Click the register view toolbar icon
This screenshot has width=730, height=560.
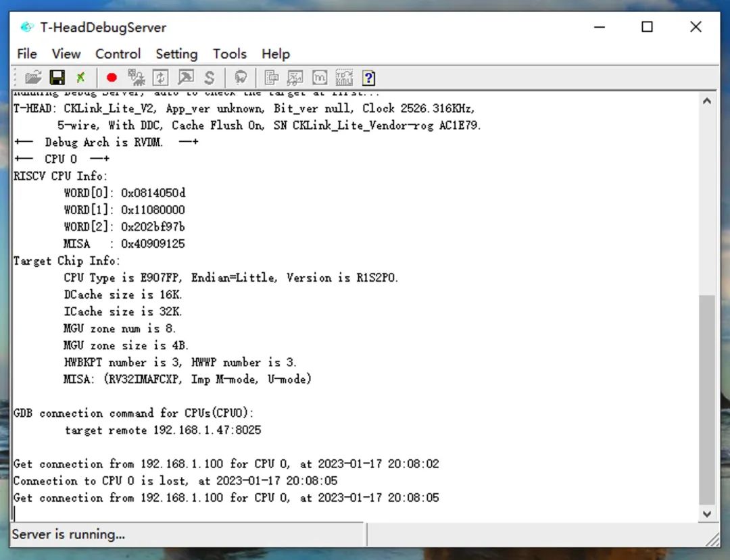pos(273,77)
